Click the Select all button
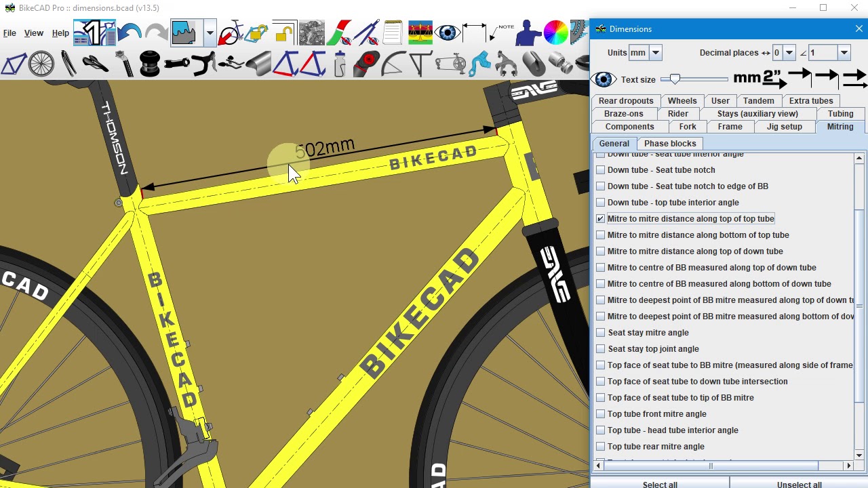868x488 pixels. [660, 483]
